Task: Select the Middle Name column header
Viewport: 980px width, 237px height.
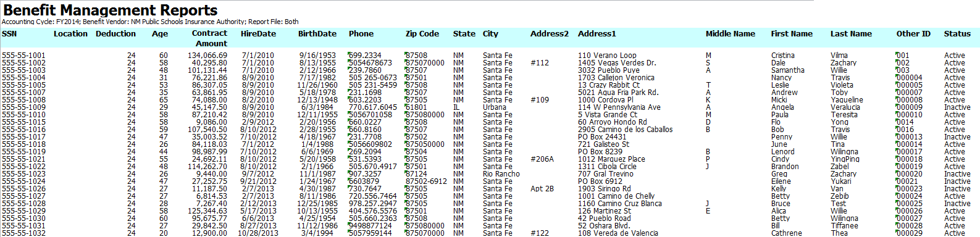Action: (731, 34)
